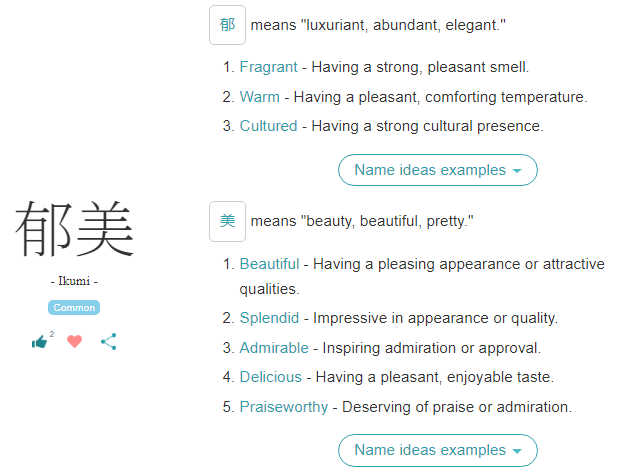Click the share icon under Ikumi
The width and height of the screenshot is (623, 470).
tap(109, 341)
